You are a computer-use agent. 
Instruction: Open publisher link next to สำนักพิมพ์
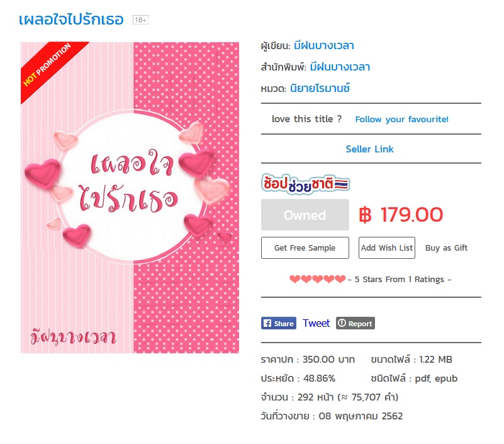coord(340,67)
